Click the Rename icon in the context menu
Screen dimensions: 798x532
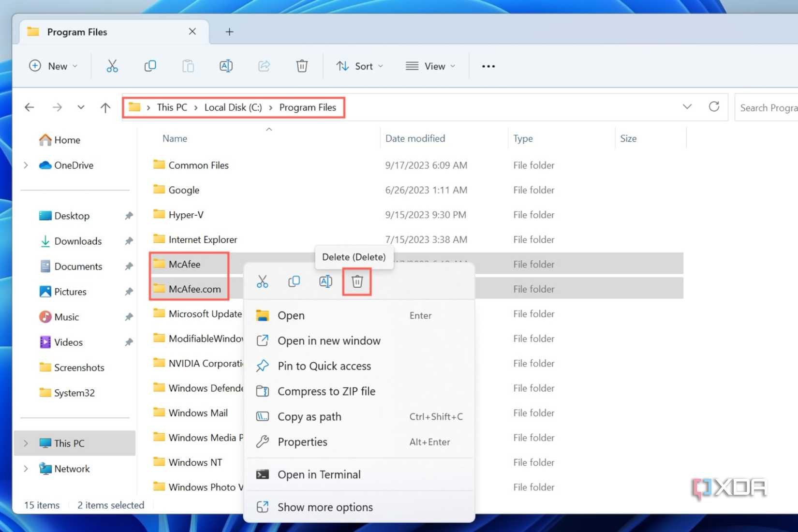click(x=325, y=281)
